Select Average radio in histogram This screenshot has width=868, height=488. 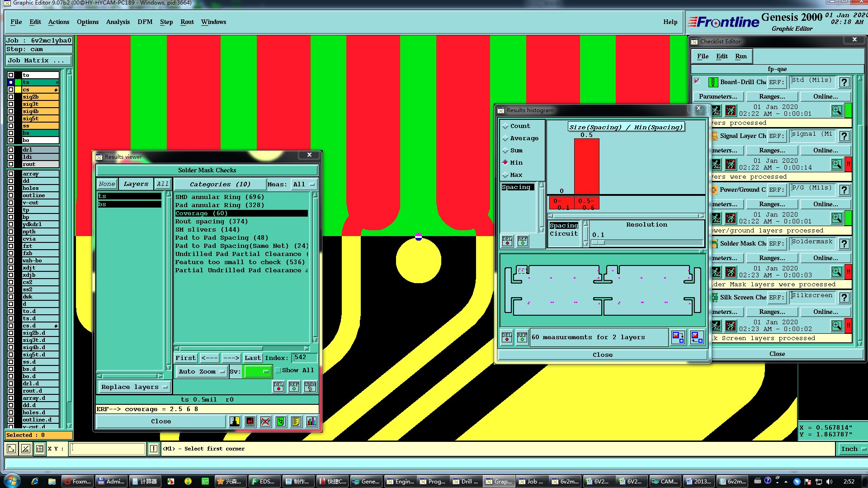click(505, 138)
